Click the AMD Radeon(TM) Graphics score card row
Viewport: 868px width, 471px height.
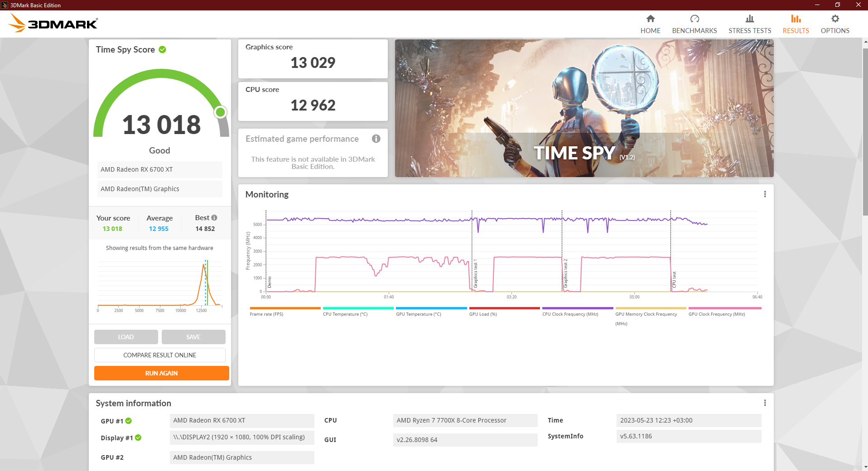coord(159,189)
